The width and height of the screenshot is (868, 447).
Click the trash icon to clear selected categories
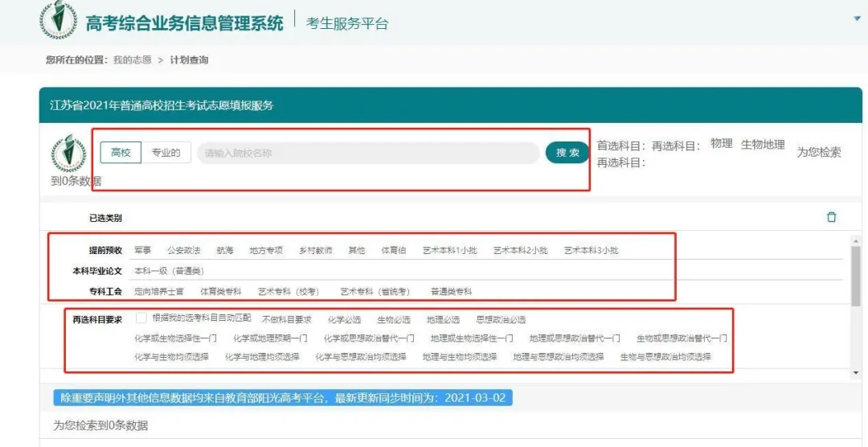(832, 217)
